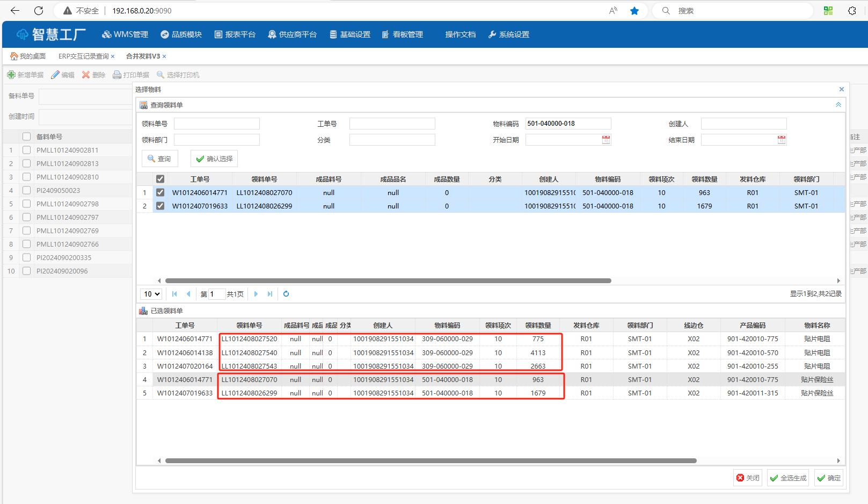Click the start date calendar icon
The image size is (868, 504).
pos(606,140)
